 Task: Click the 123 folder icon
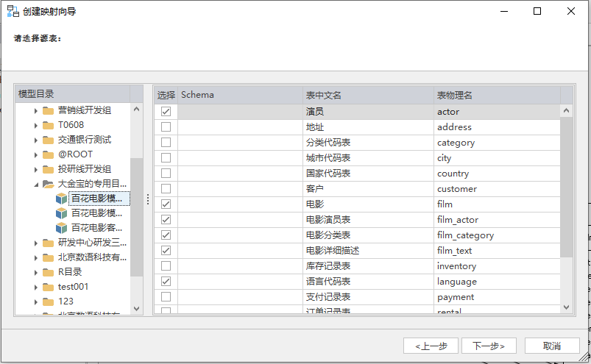tap(49, 302)
